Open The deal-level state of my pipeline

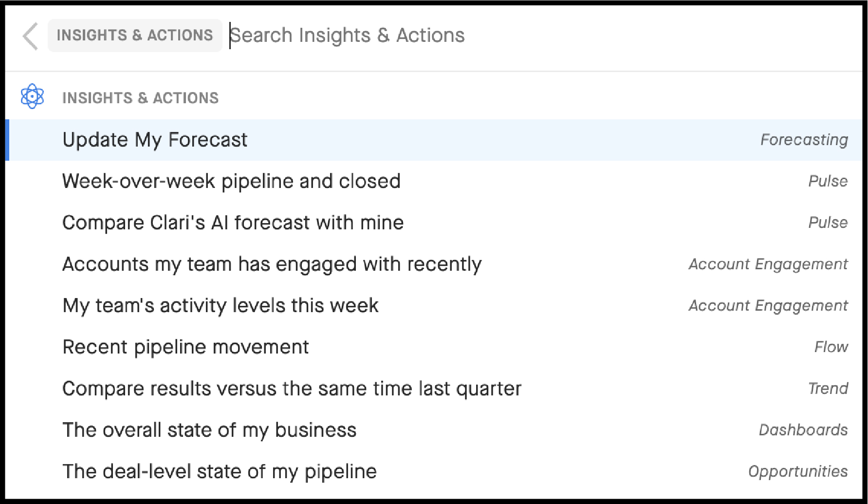click(219, 471)
